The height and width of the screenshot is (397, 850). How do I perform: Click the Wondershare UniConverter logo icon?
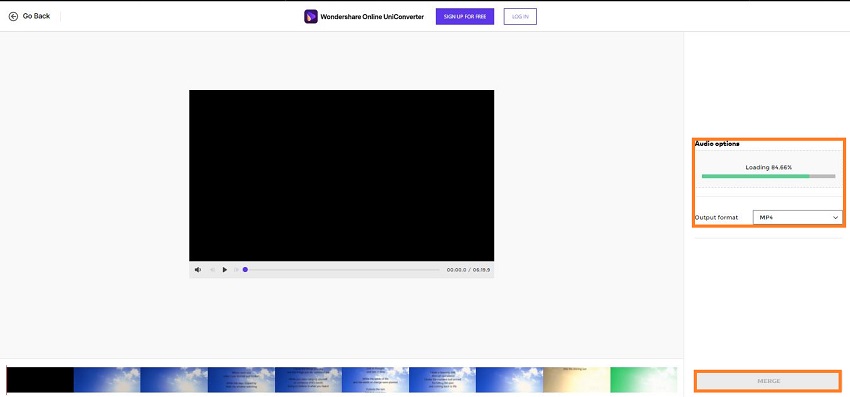click(311, 16)
